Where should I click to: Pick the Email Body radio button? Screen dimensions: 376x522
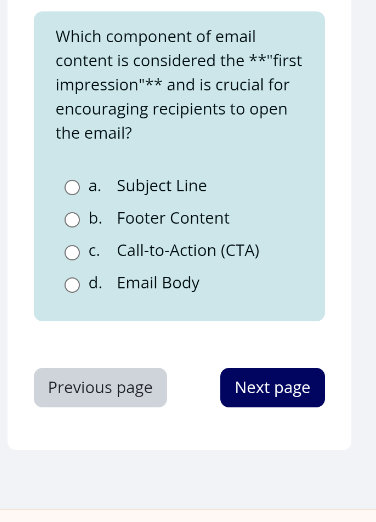coord(72,285)
